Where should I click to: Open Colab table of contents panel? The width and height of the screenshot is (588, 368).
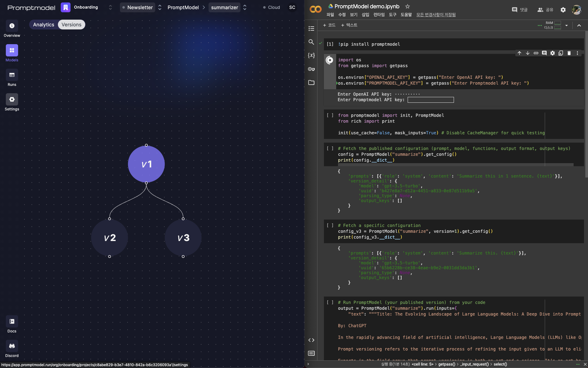311,29
